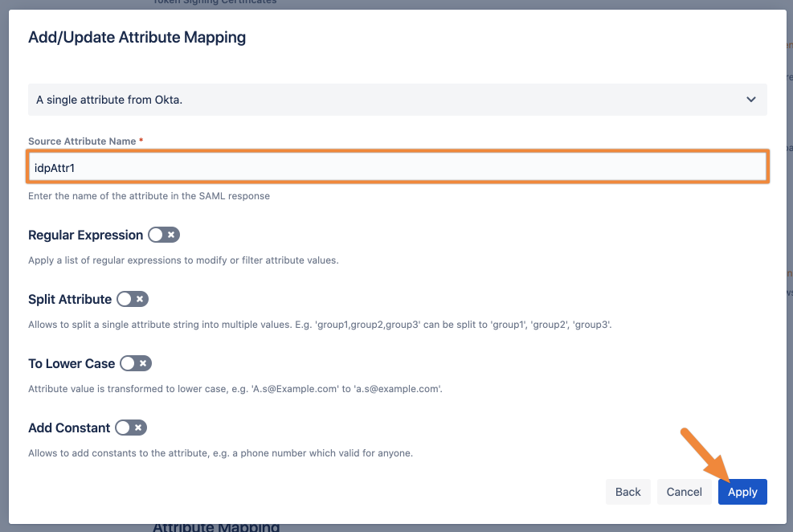The height and width of the screenshot is (532, 793).
Task: Toggle the To Lower Case option
Action: click(x=135, y=363)
